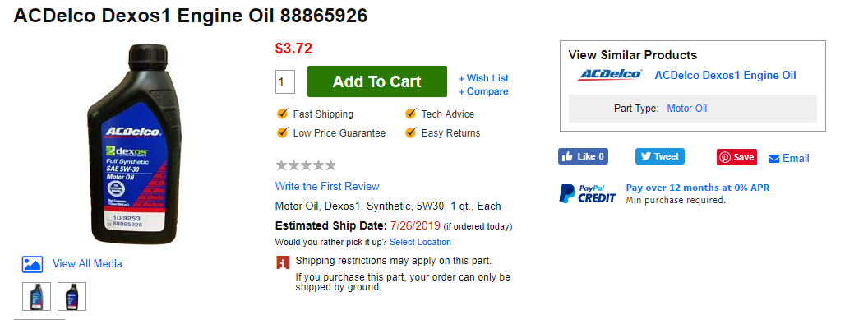Click the Email envelope icon
Image resolution: width=868 pixels, height=320 pixels.
[774, 159]
